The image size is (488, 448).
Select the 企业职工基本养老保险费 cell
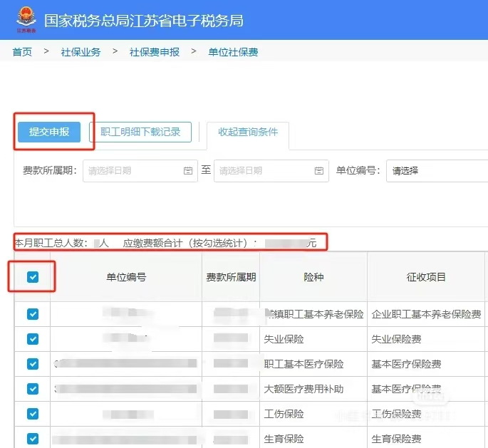click(426, 314)
